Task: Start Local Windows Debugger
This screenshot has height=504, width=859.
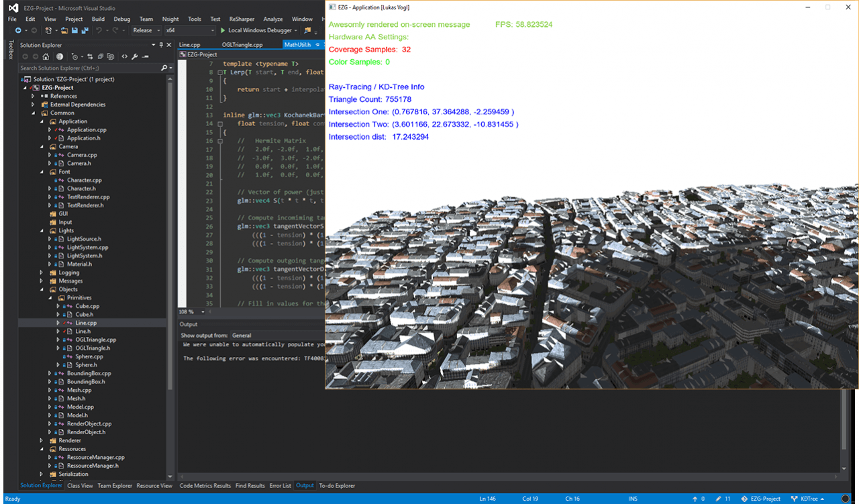Action: (255, 31)
